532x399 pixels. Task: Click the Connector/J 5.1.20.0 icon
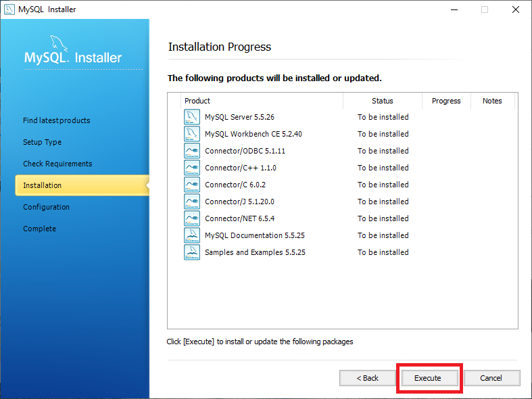[192, 202]
